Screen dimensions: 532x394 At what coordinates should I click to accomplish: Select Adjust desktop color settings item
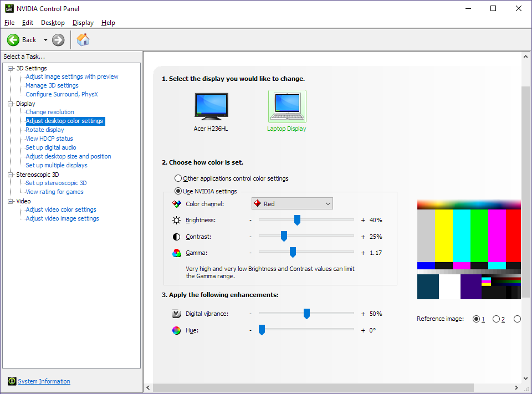coord(65,121)
